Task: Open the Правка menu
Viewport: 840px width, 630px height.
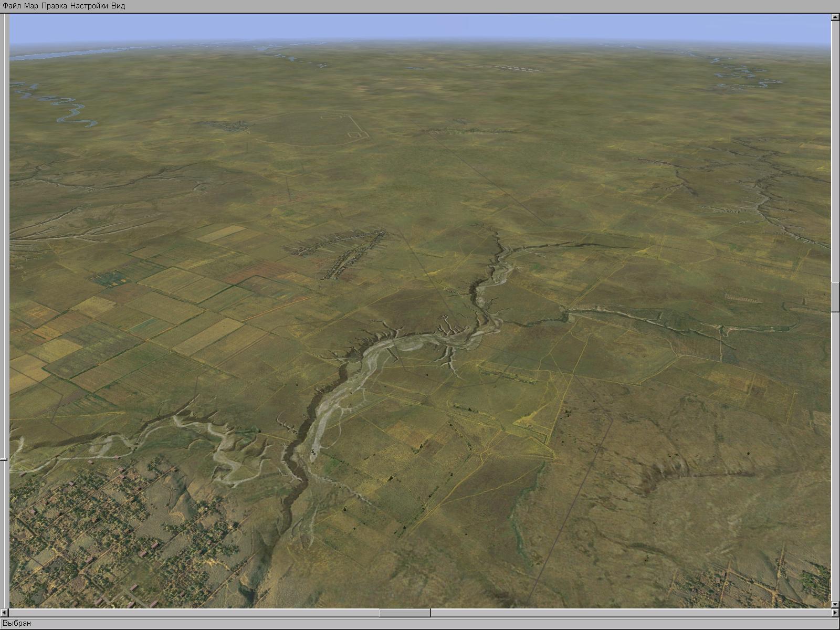Action: pos(55,6)
